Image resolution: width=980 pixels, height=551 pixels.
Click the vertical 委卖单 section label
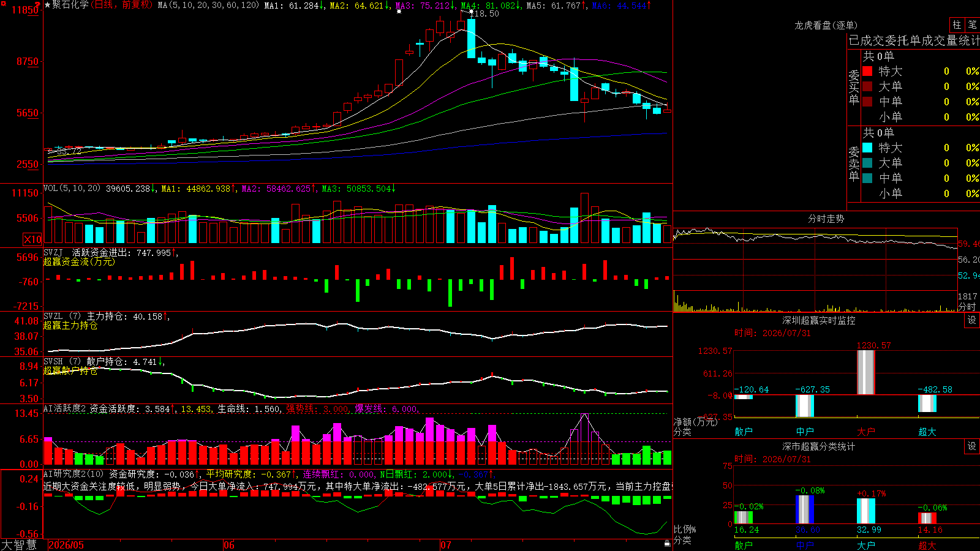[x=854, y=163]
